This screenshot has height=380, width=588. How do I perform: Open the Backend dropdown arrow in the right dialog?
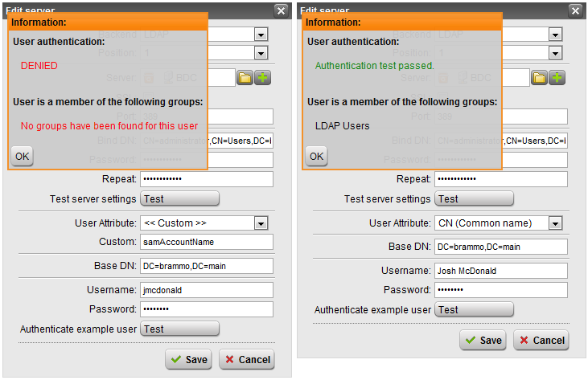(555, 35)
